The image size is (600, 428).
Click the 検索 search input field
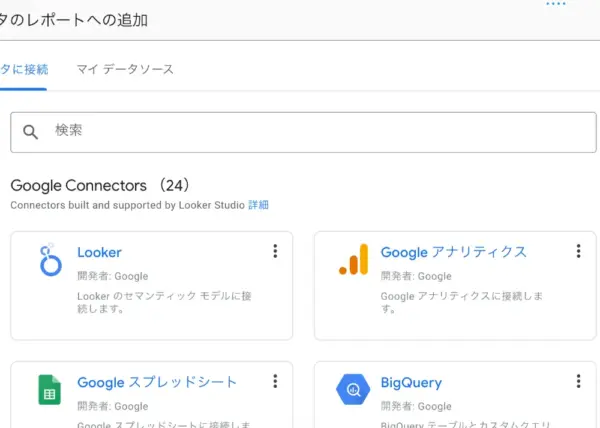coord(303,132)
